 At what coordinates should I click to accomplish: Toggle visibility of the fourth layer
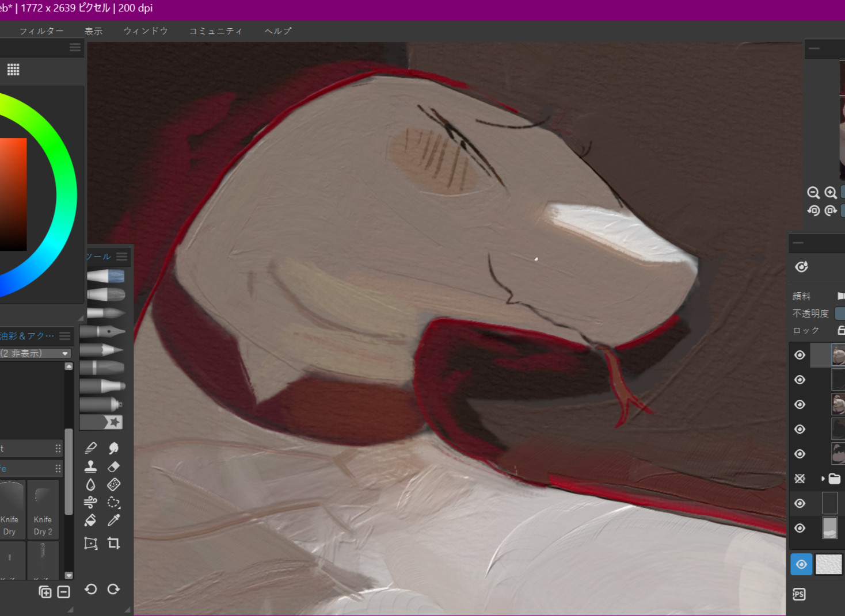click(x=800, y=429)
